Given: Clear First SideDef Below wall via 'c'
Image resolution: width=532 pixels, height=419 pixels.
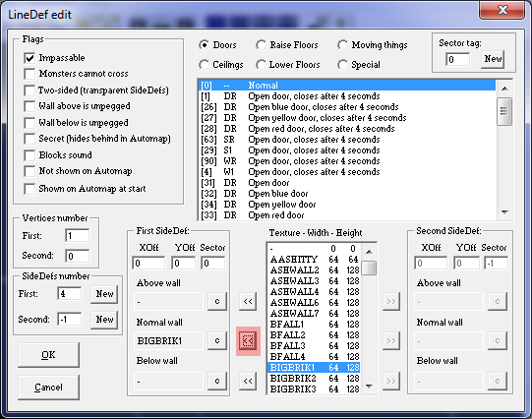Looking at the screenshot, I should (x=217, y=381).
